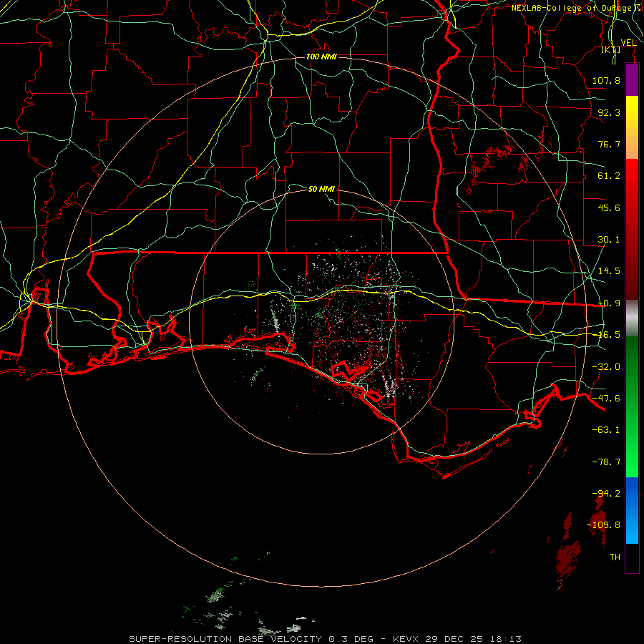Click the 14.5 velocity scale value
This screenshot has height=644, width=644.
[x=609, y=271]
